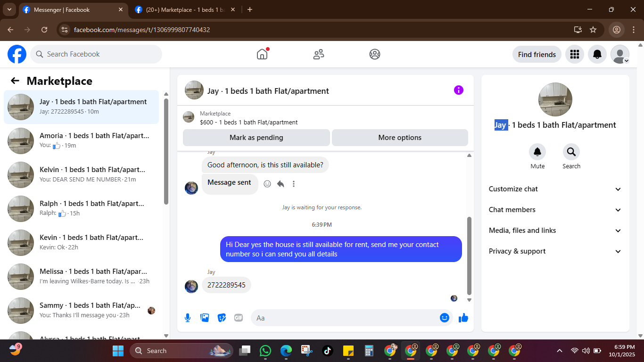This screenshot has height=362, width=644.
Task: Open Melissa conversation in list
Action: pyautogui.click(x=81, y=277)
